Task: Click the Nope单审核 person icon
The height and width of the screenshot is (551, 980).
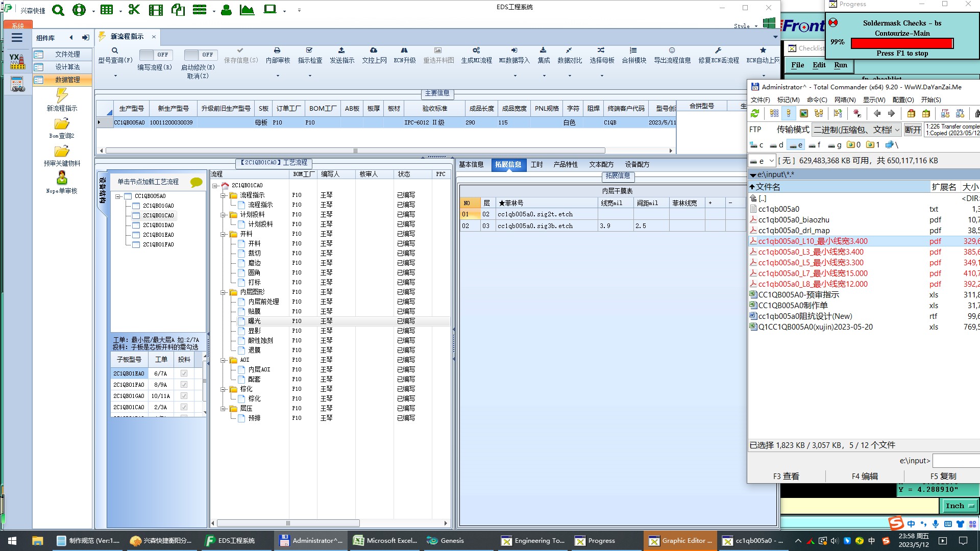Action: click(x=62, y=178)
